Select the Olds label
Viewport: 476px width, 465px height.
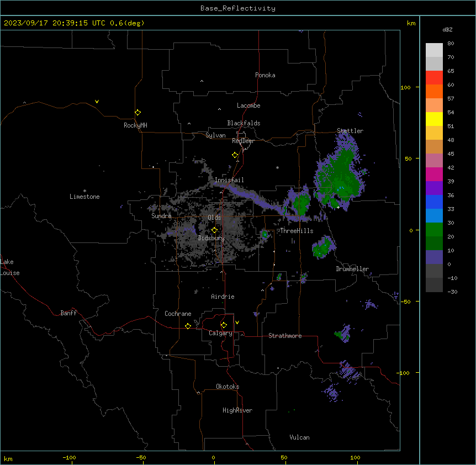coord(214,218)
